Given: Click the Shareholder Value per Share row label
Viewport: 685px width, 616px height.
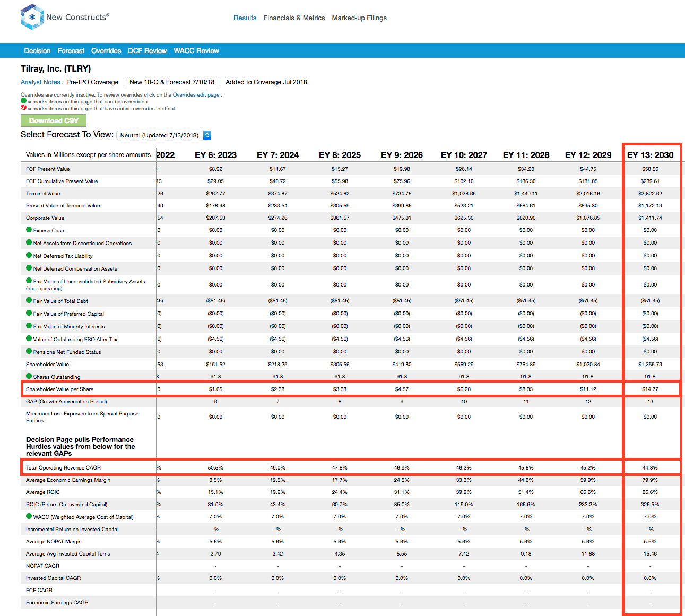Looking at the screenshot, I should point(59,389).
